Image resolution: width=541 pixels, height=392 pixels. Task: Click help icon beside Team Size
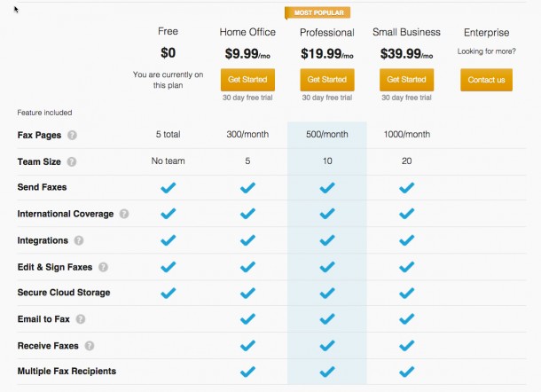(72, 162)
